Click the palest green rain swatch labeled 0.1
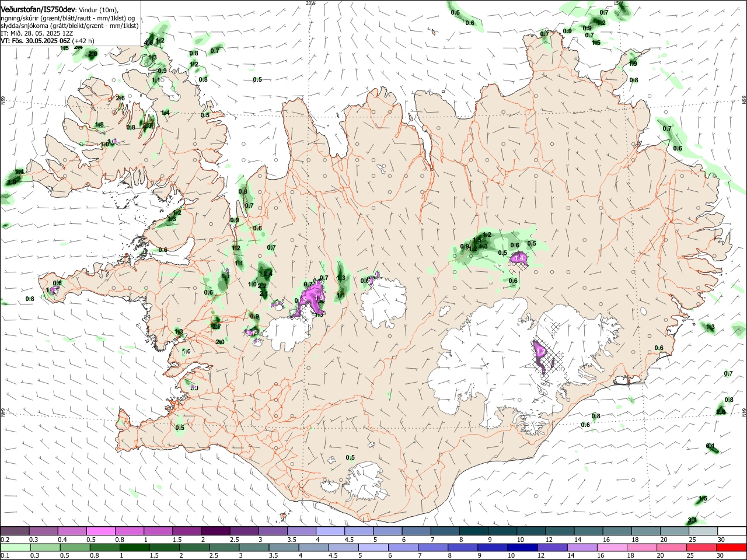Viewport: 747px width, 560px height. tap(16, 547)
